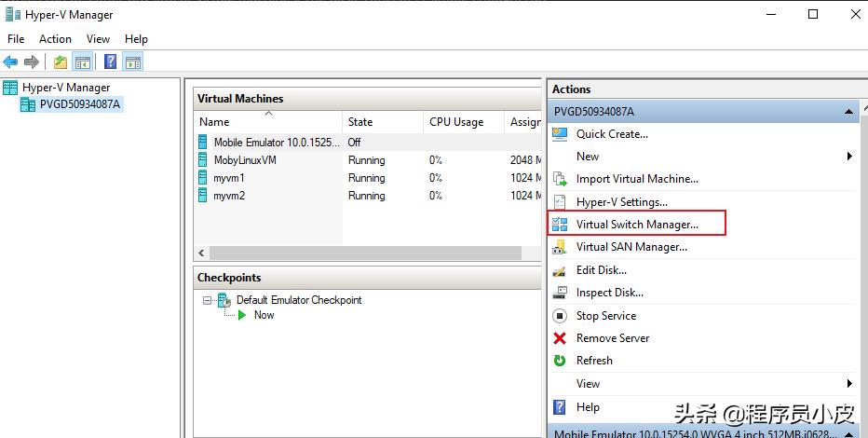This screenshot has width=868, height=438.
Task: Click the Edit Disk icon
Action: click(560, 271)
